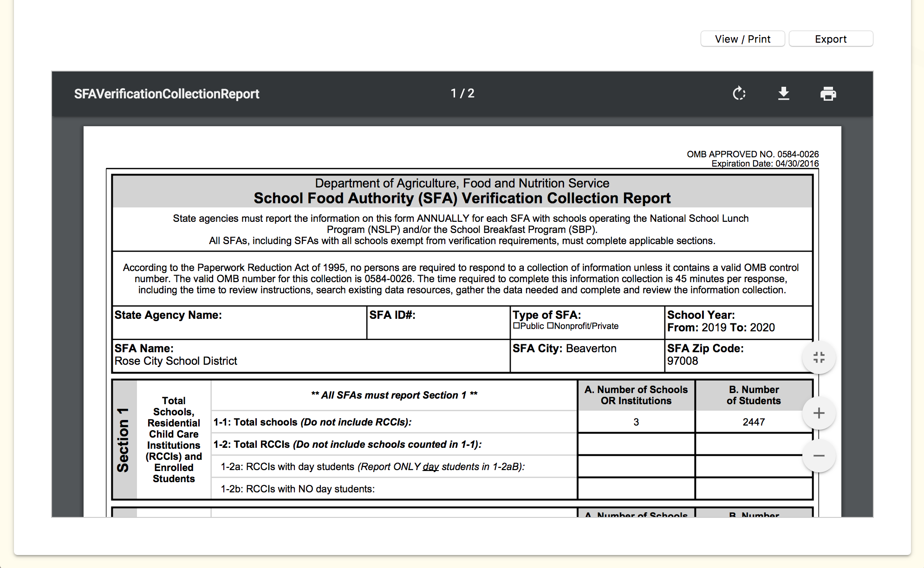The image size is (924, 568).
Task: Click the zip code 97008 cell
Action: [x=683, y=361]
